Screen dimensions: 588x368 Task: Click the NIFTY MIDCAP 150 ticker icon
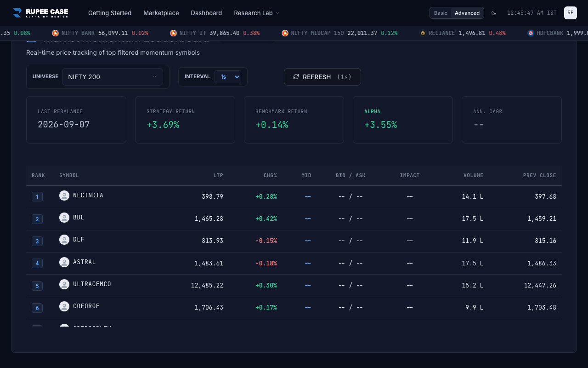(x=285, y=33)
